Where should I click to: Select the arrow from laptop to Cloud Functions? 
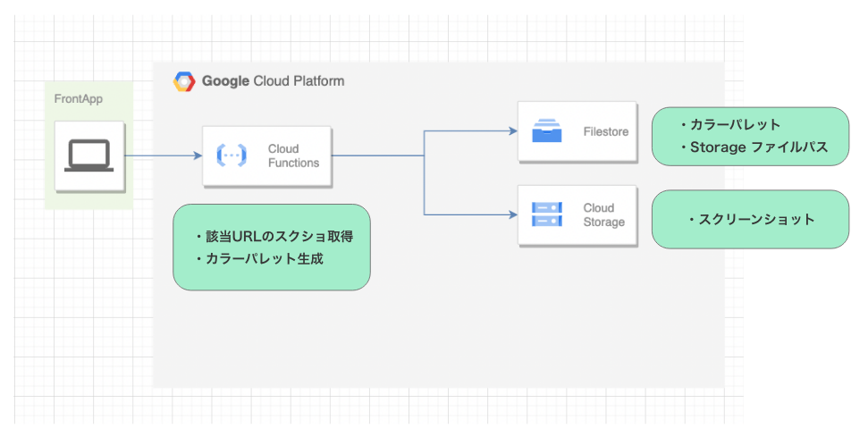pos(164,155)
